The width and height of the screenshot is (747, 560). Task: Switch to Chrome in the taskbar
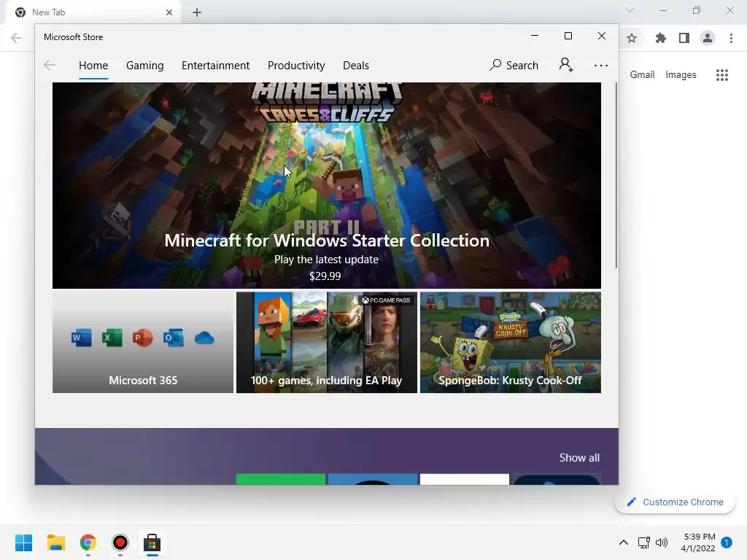[88, 542]
